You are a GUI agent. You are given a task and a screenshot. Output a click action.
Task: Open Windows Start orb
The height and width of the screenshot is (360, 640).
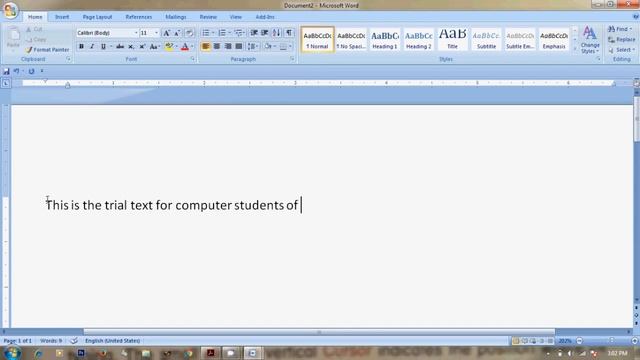coord(13,353)
